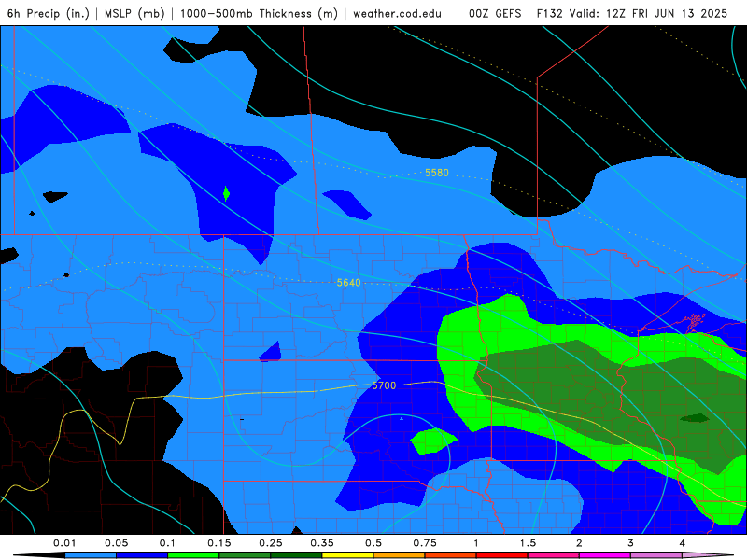
Task: Click the '1000-500mb Thickness (m)' header text
Action: pyautogui.click(x=259, y=13)
